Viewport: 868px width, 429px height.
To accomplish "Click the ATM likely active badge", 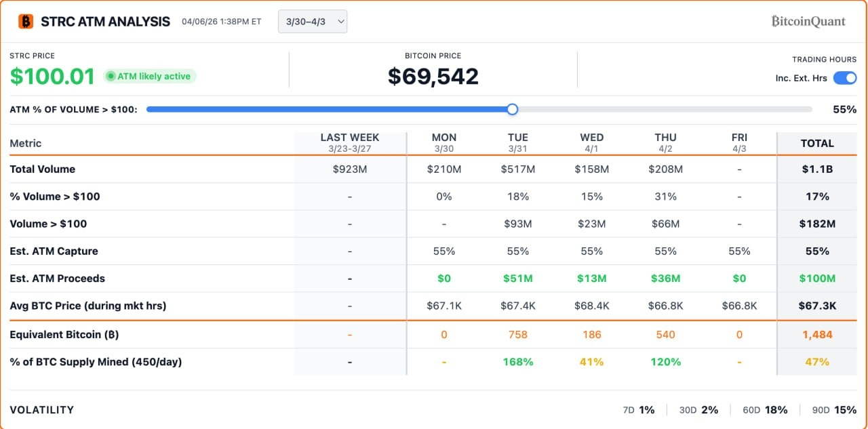I will tap(150, 77).
